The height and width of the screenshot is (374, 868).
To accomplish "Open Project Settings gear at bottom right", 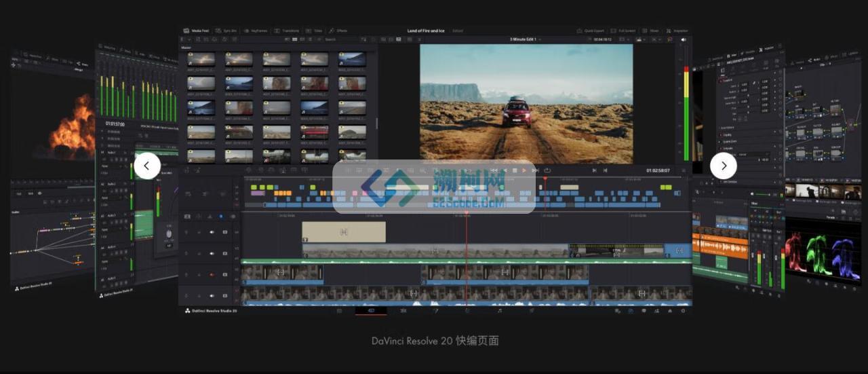I will click(683, 310).
